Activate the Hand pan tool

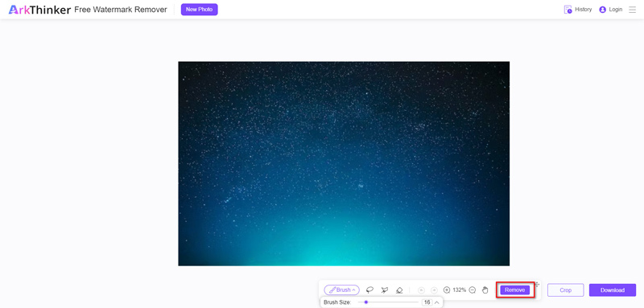(485, 290)
